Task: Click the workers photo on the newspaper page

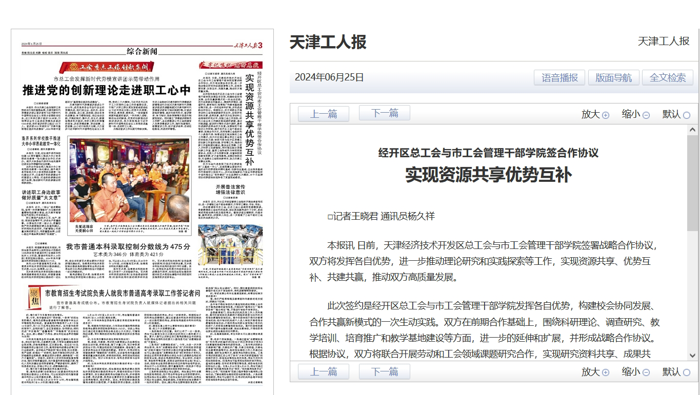Action: point(129,180)
